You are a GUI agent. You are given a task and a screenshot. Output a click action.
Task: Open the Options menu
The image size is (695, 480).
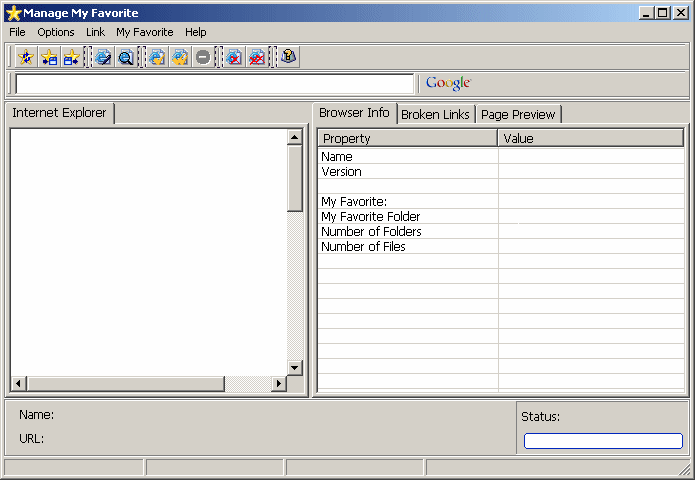click(56, 32)
